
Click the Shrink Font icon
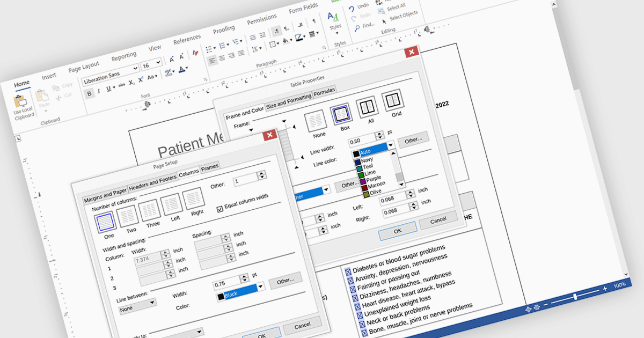click(x=182, y=57)
